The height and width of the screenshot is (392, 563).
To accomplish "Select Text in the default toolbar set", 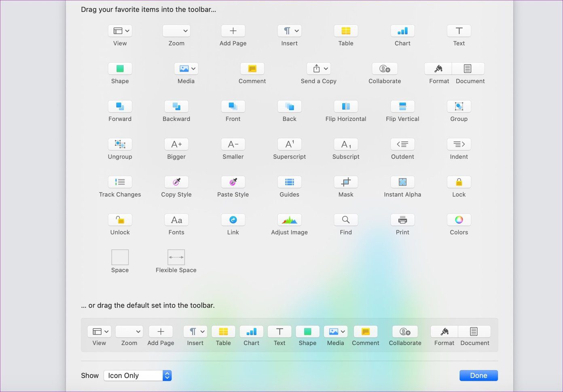I will tap(279, 331).
